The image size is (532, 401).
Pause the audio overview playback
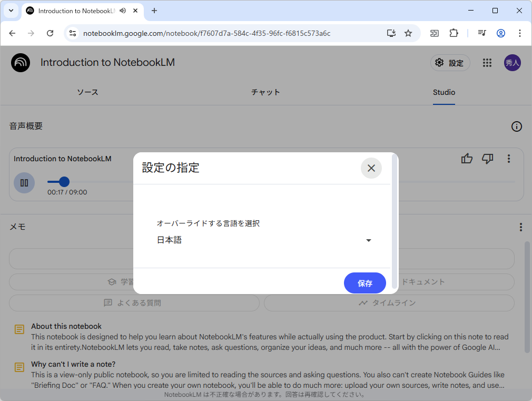tap(24, 182)
